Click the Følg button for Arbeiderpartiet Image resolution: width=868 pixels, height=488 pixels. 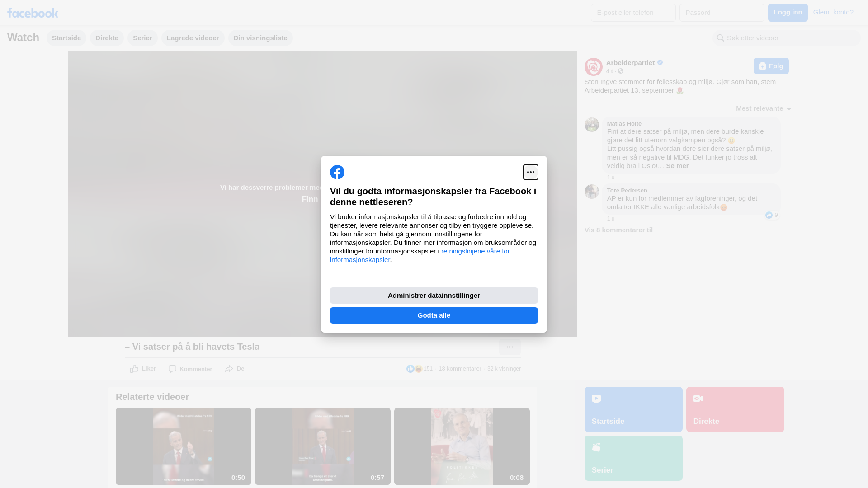click(x=771, y=66)
